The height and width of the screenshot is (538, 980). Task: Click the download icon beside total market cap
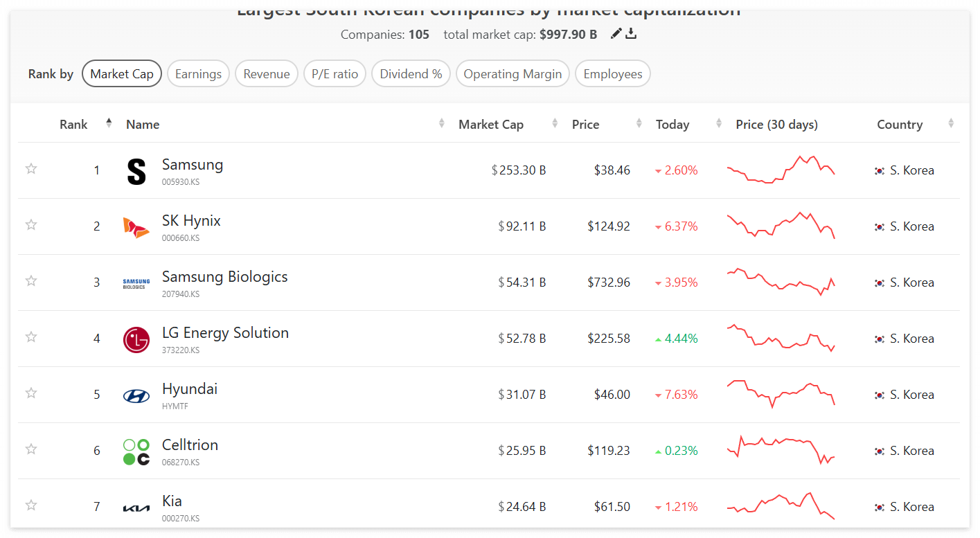click(x=631, y=34)
